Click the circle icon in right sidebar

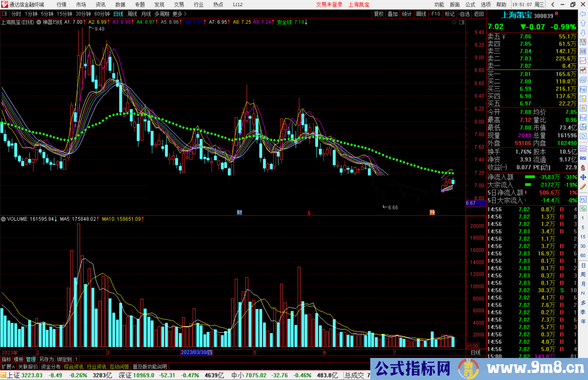point(583,136)
